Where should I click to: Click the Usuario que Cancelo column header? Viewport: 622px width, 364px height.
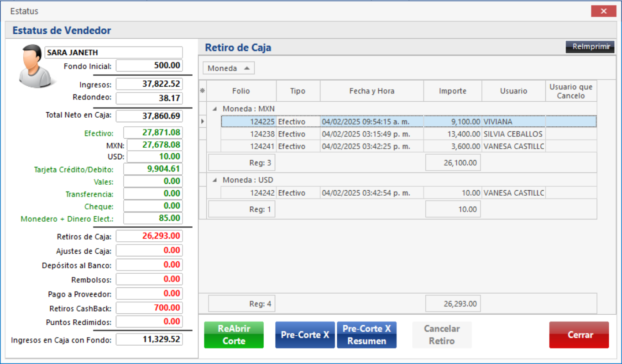pos(570,91)
